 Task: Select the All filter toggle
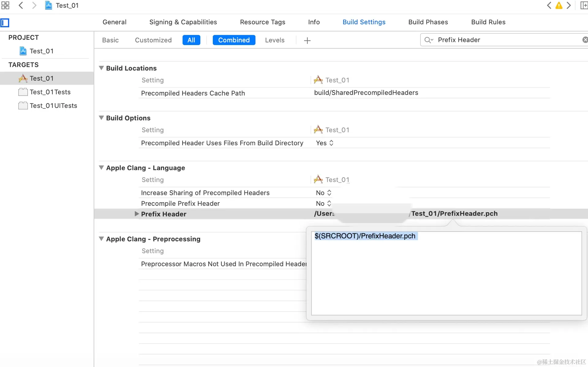(x=191, y=40)
